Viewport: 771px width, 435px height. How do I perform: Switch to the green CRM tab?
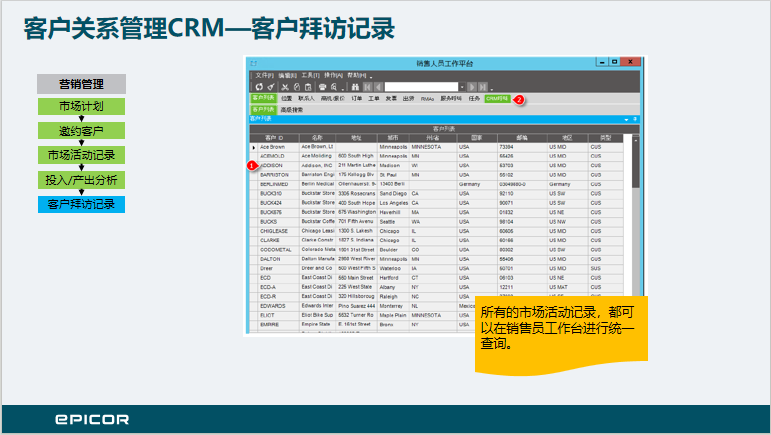pyautogui.click(x=498, y=99)
